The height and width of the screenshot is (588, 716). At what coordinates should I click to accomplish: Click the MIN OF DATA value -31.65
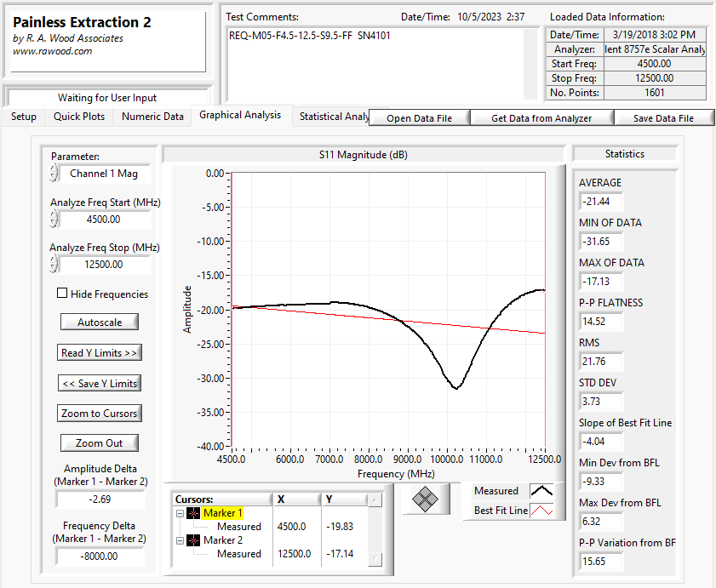pos(600,242)
